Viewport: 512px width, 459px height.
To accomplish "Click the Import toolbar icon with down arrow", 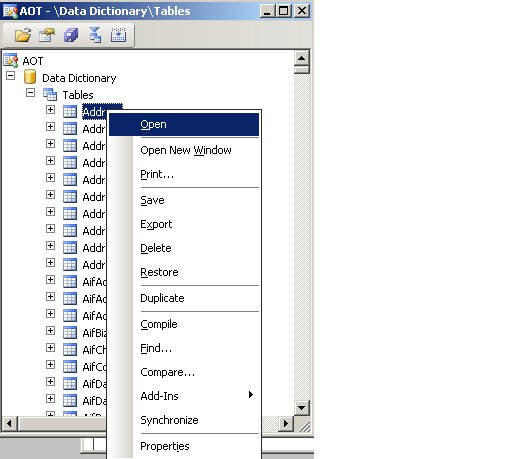I will point(118,35).
